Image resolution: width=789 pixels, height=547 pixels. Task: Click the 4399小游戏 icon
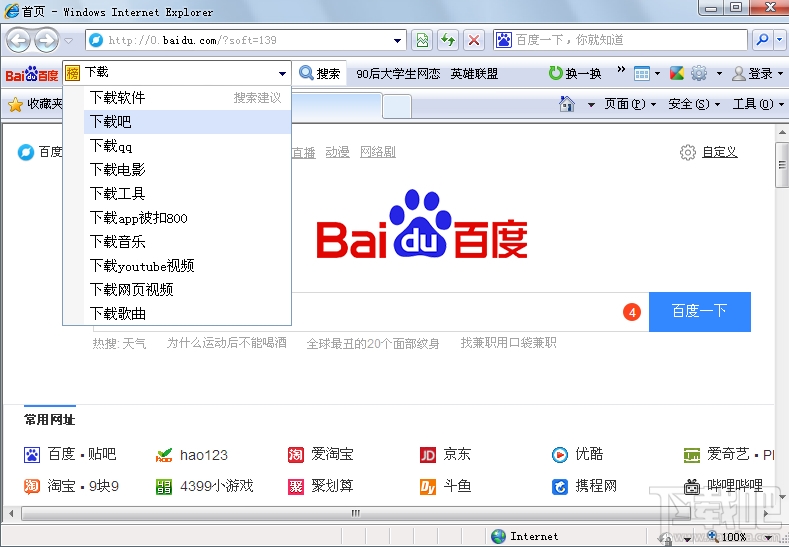point(164,487)
